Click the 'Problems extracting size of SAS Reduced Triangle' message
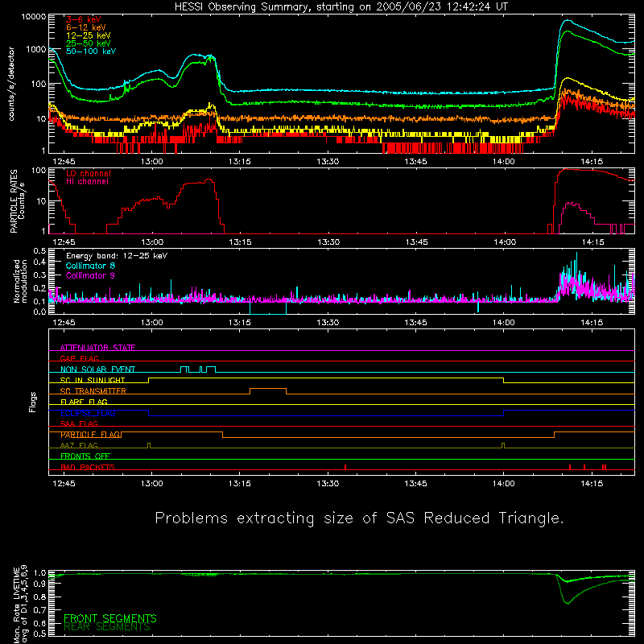 (359, 518)
